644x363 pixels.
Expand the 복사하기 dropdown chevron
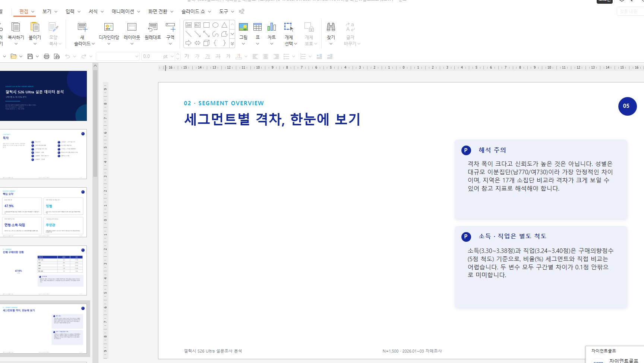[16, 44]
